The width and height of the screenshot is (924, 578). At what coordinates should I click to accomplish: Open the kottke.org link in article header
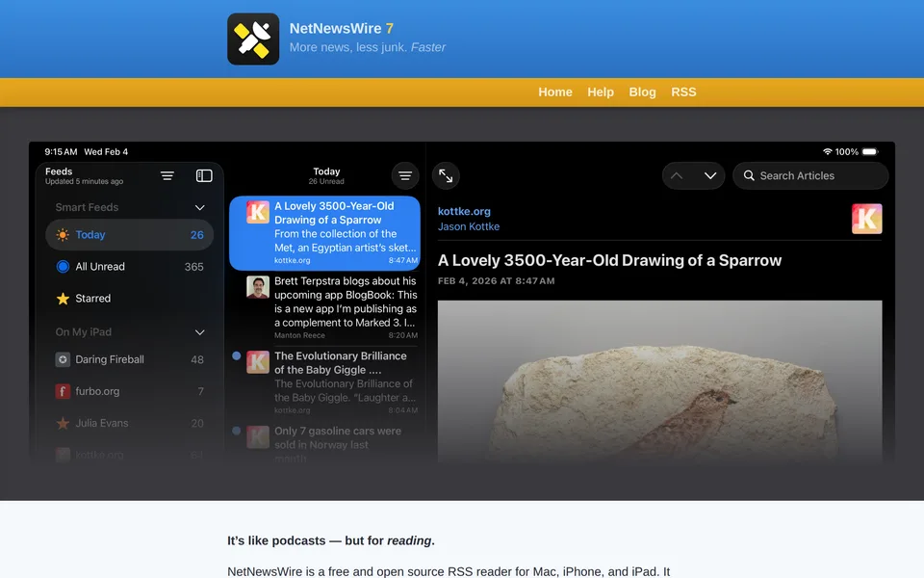point(464,211)
